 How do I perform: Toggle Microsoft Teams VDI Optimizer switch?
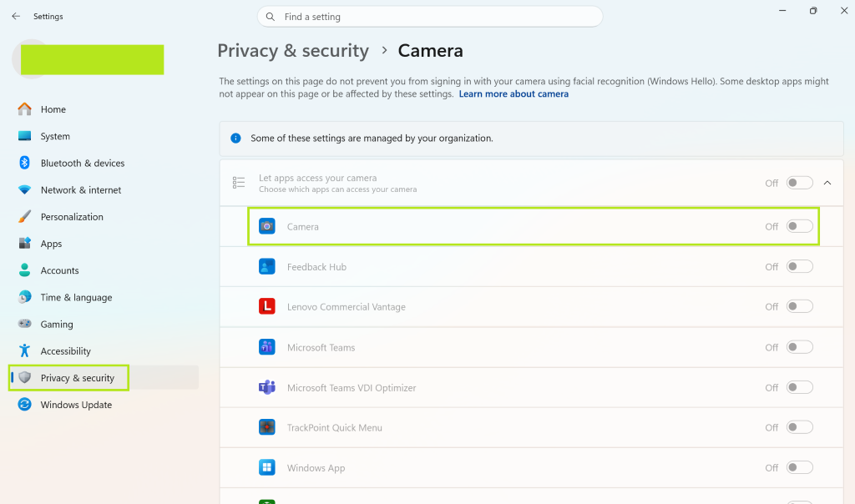pos(799,387)
